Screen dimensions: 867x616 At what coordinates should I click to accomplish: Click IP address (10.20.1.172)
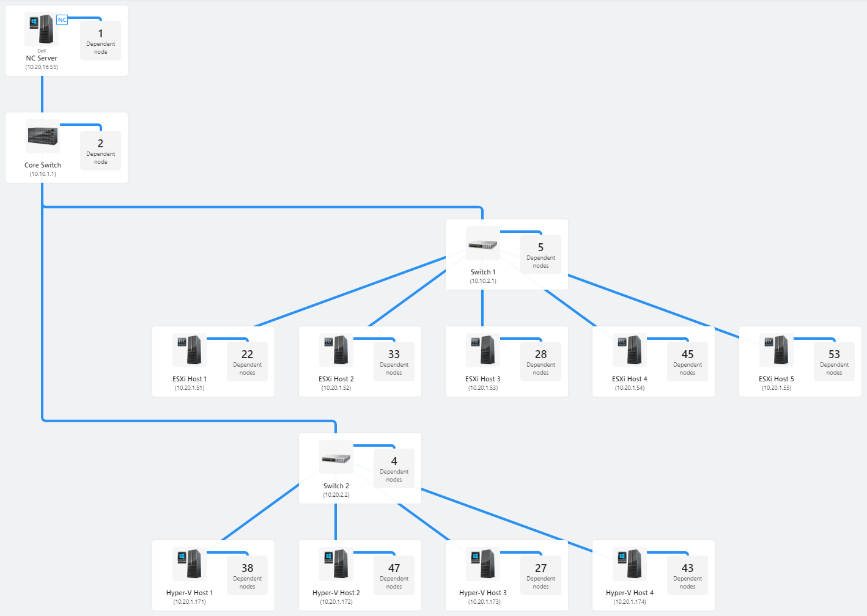[336, 602]
